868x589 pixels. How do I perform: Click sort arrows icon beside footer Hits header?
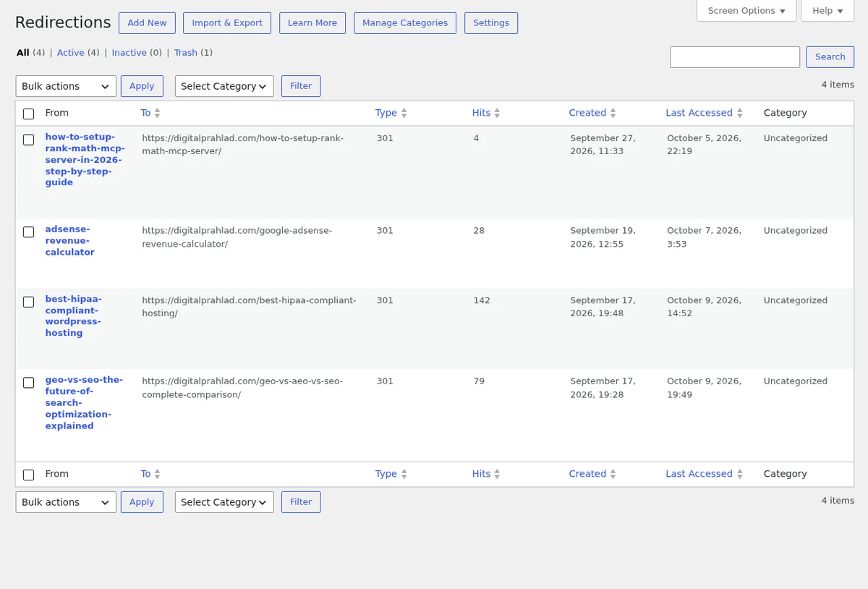498,474
